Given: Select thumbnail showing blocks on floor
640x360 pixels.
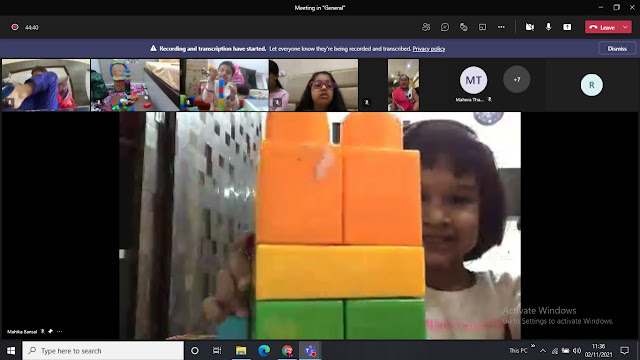Looking at the screenshot, I should (x=135, y=85).
